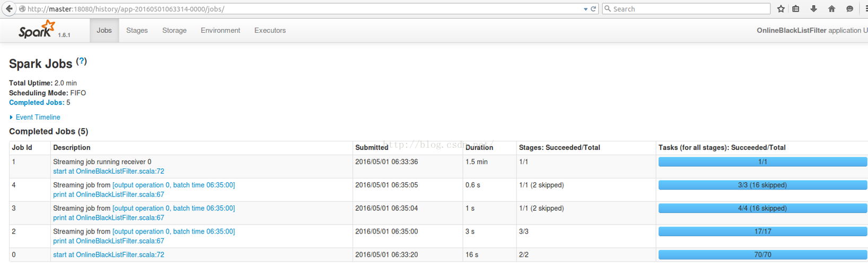
Task: Click the browser back arrow button
Action: coord(9,8)
